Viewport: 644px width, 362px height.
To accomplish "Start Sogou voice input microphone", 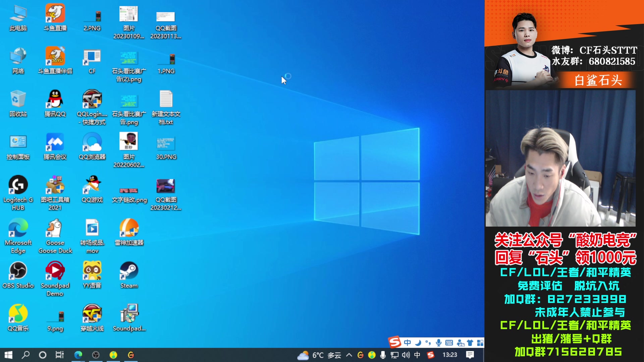I will 438,343.
